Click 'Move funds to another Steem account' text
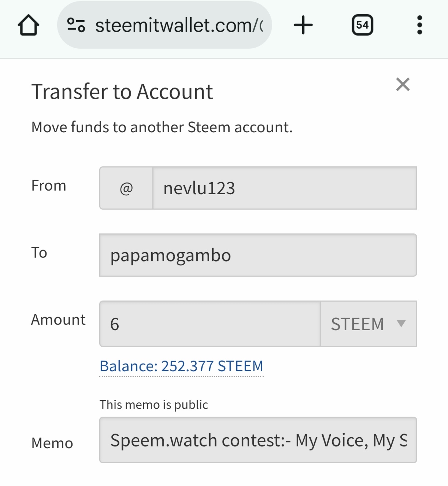Image resolution: width=448 pixels, height=486 pixels. click(x=162, y=127)
